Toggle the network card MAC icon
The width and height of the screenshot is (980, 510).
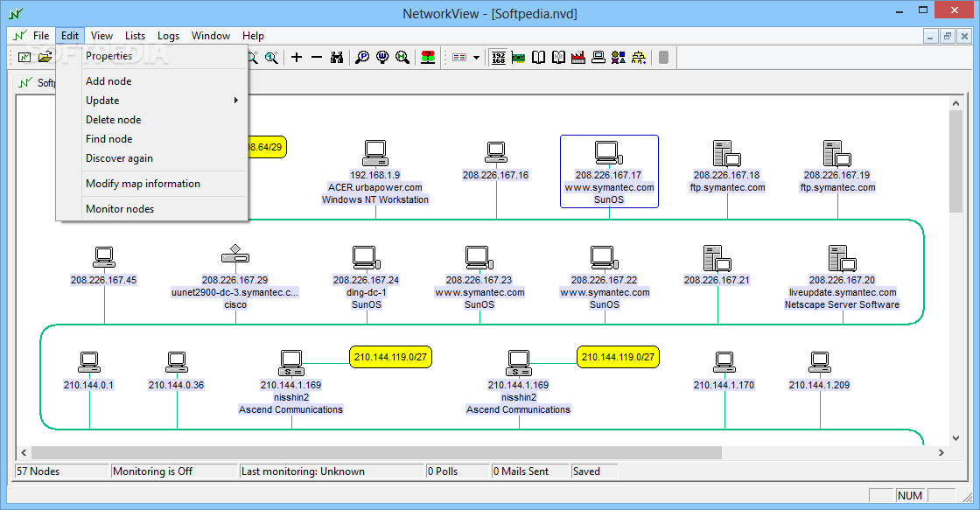518,58
